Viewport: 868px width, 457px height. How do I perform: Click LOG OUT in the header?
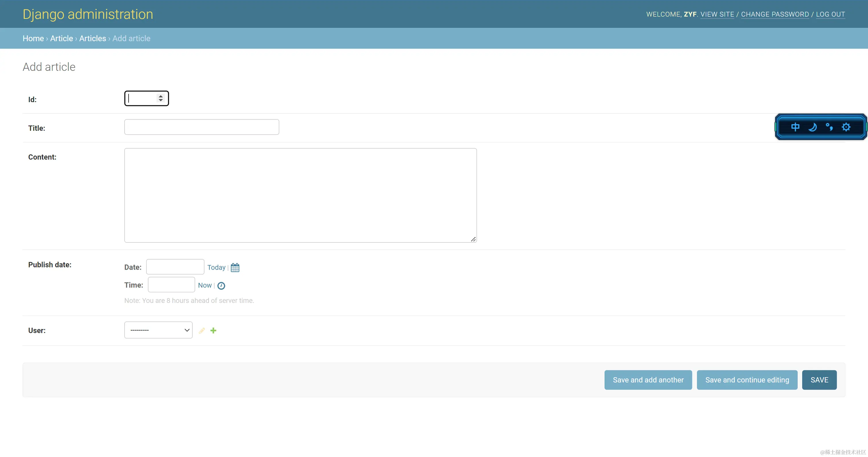830,14
